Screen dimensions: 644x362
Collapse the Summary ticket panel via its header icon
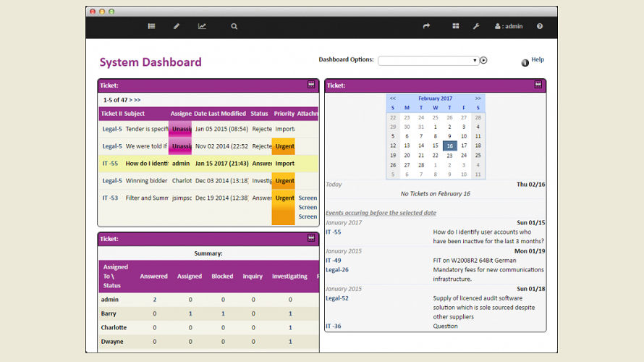[x=311, y=238]
